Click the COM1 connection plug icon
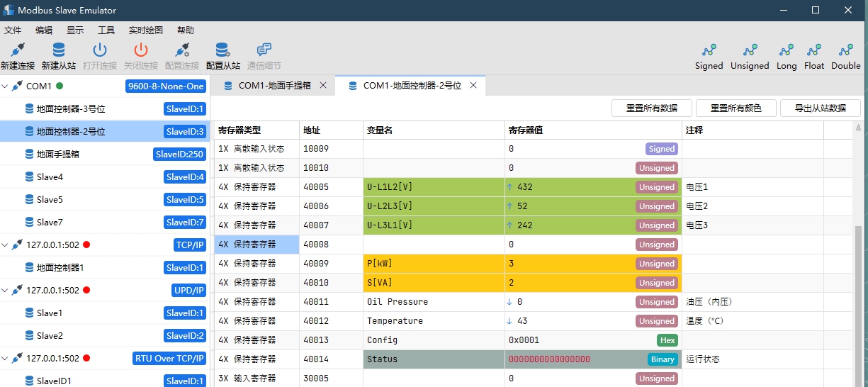 (x=17, y=86)
